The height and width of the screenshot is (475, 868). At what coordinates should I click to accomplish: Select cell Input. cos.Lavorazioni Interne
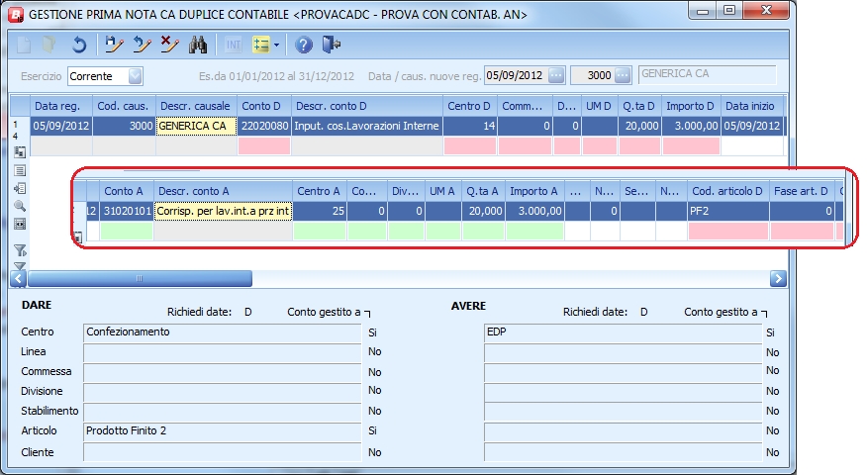click(367, 127)
